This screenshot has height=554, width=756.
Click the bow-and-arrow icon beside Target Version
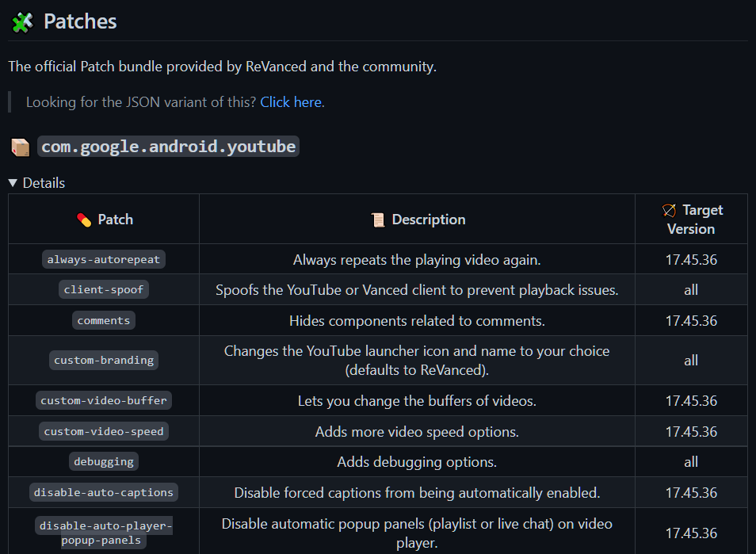click(x=669, y=210)
